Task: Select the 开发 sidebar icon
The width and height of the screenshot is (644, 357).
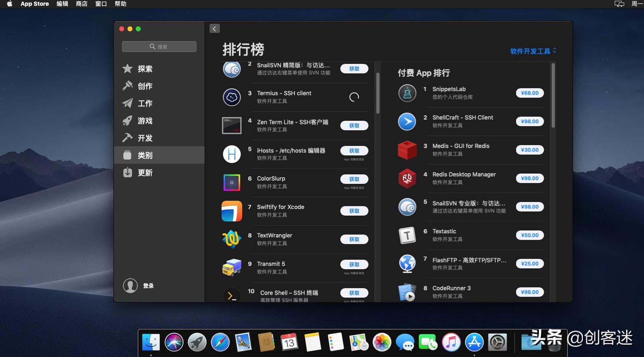Action: click(145, 138)
